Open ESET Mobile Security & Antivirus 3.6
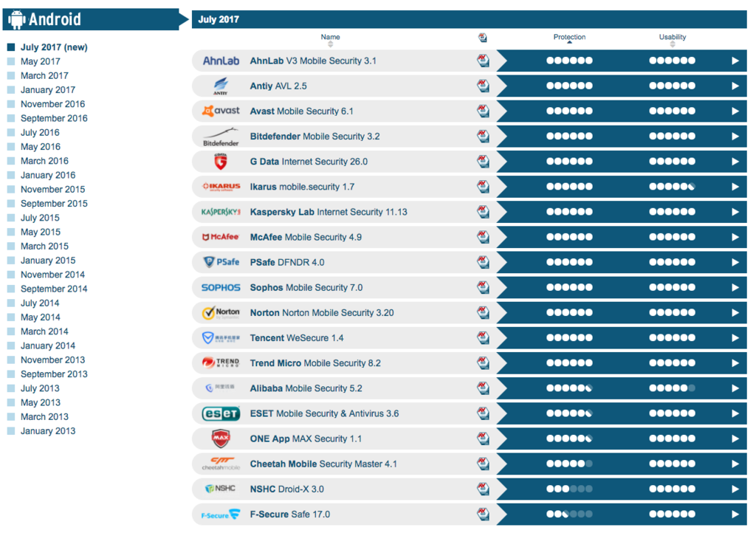This screenshot has width=756, height=533. point(325,413)
